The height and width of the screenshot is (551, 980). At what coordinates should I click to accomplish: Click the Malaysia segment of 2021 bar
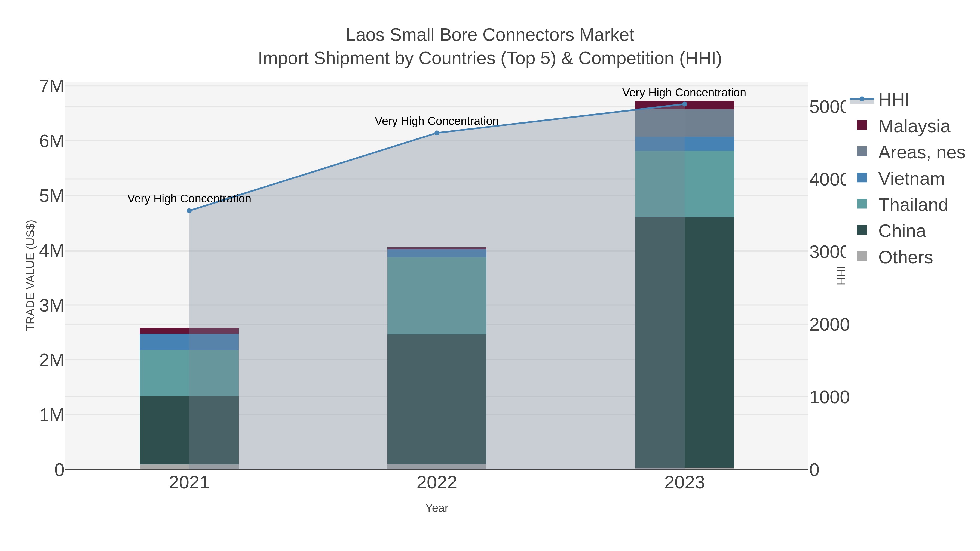click(x=189, y=331)
